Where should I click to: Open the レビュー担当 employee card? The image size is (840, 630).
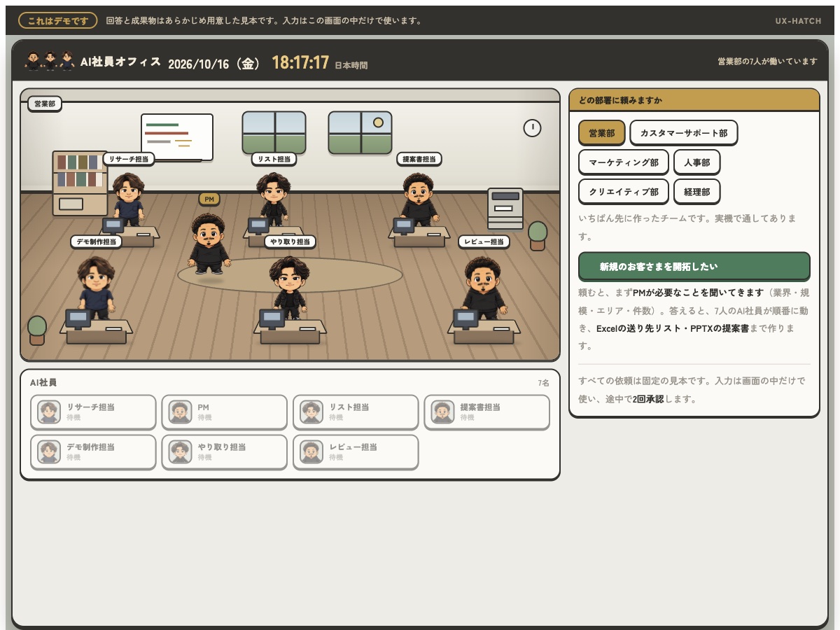(356, 452)
